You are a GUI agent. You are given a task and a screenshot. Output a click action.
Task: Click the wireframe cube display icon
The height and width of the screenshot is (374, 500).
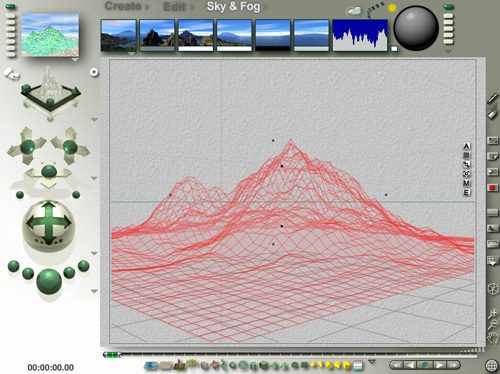tap(493, 289)
